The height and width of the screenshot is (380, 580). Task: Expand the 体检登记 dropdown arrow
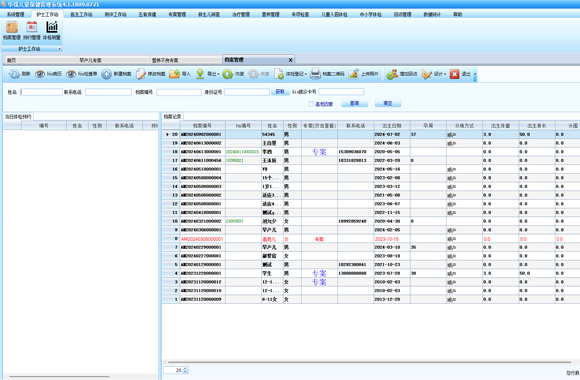(x=306, y=74)
